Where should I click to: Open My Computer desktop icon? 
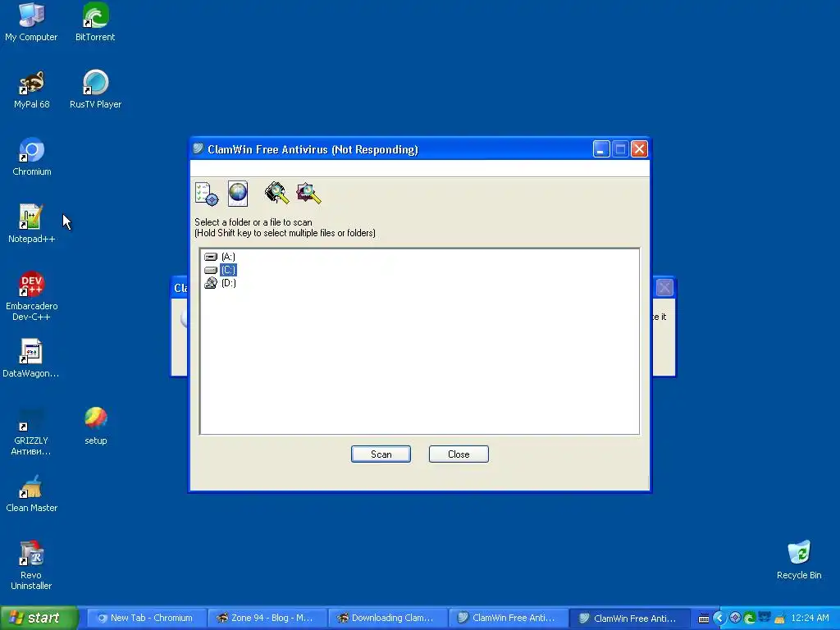coord(31,22)
